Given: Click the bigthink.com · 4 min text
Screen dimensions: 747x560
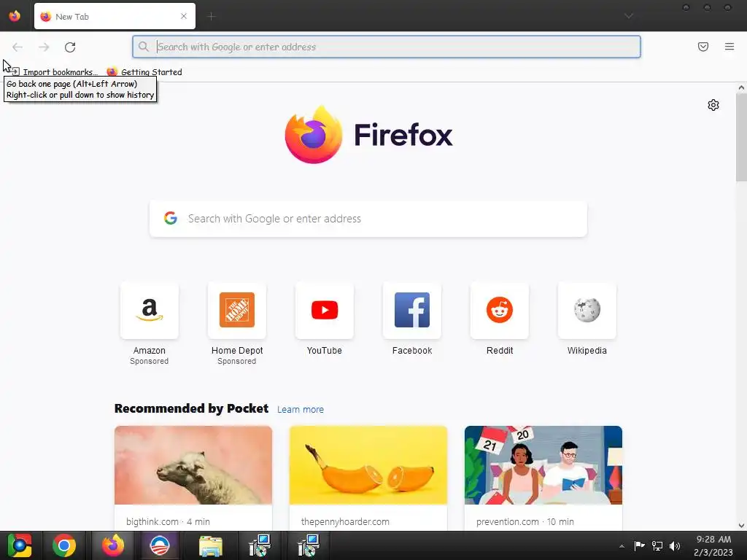Looking at the screenshot, I should [169, 522].
